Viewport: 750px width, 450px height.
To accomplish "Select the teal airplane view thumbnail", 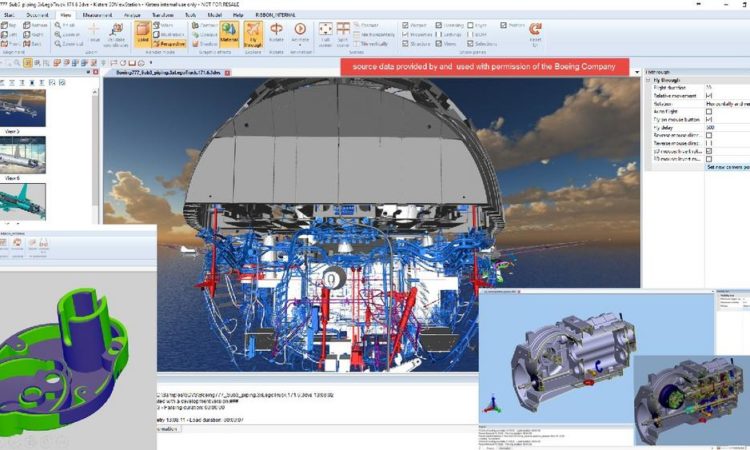I will click(x=23, y=202).
